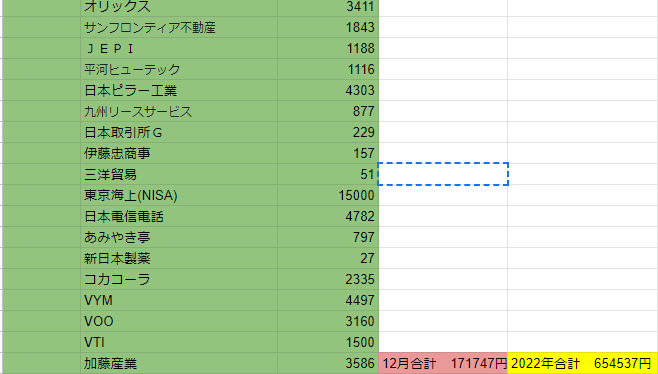Select the 伊藤忠商事 cell
Image resolution: width=658 pixels, height=374 pixels.
pyautogui.click(x=179, y=153)
